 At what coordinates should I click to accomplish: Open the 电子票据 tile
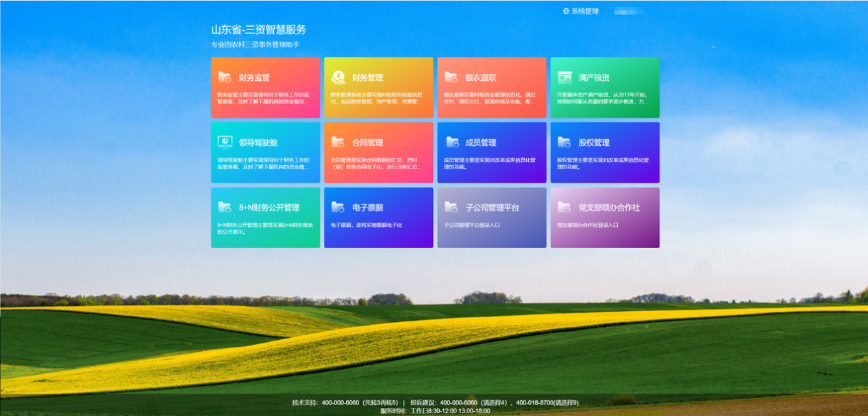378,217
